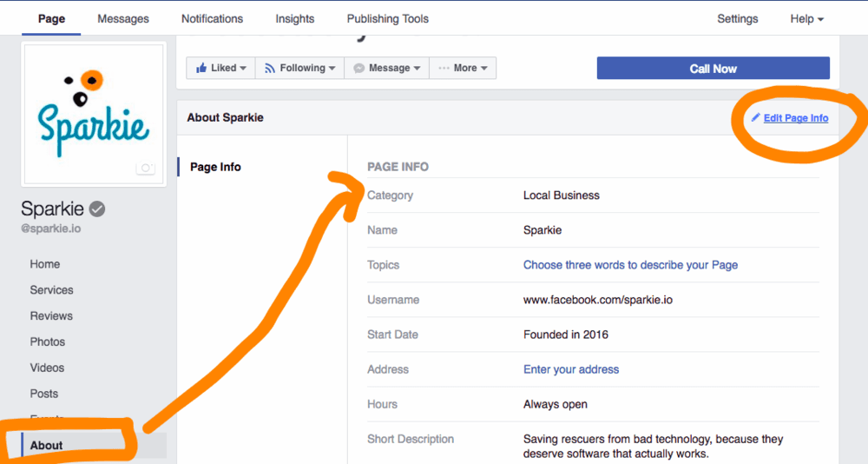Screen dimensions: 868x464
Task: Open Photos from the sidebar
Action: click(x=48, y=342)
